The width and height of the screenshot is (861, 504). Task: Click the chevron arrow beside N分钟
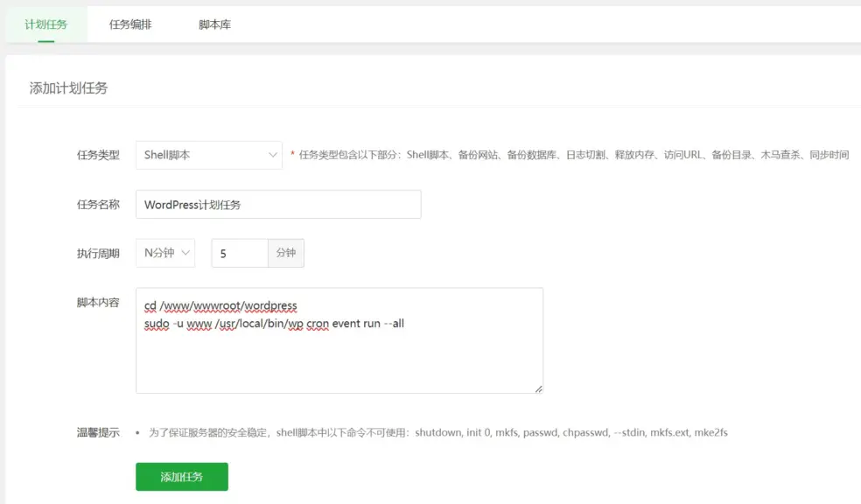pos(185,253)
